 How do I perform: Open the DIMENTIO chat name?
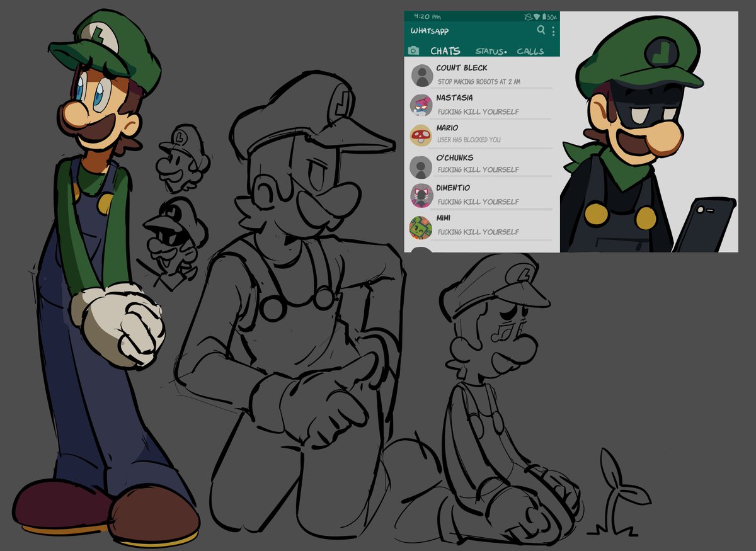[x=453, y=187]
